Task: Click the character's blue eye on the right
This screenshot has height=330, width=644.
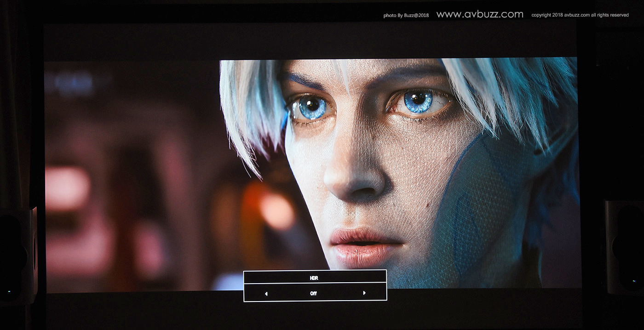Action: (418, 100)
